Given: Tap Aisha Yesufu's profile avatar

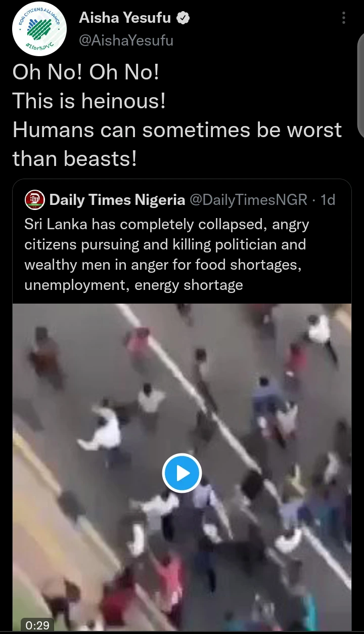Looking at the screenshot, I should 39,32.
